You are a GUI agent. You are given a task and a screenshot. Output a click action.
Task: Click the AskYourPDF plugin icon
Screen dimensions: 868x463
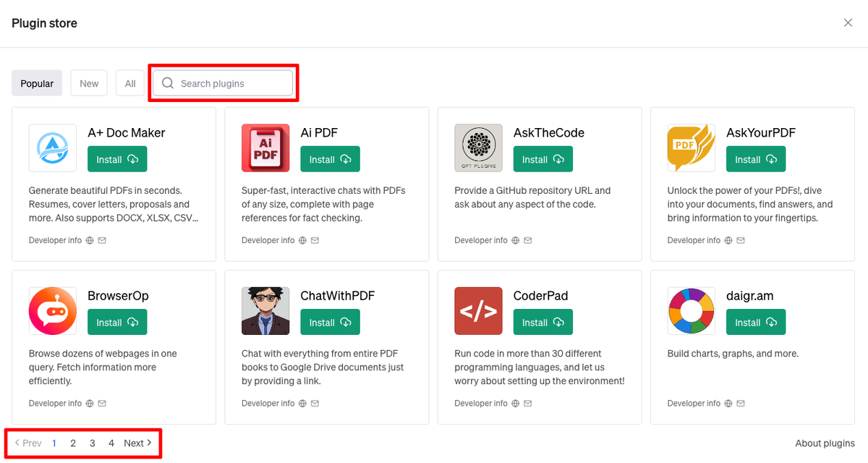click(x=691, y=148)
